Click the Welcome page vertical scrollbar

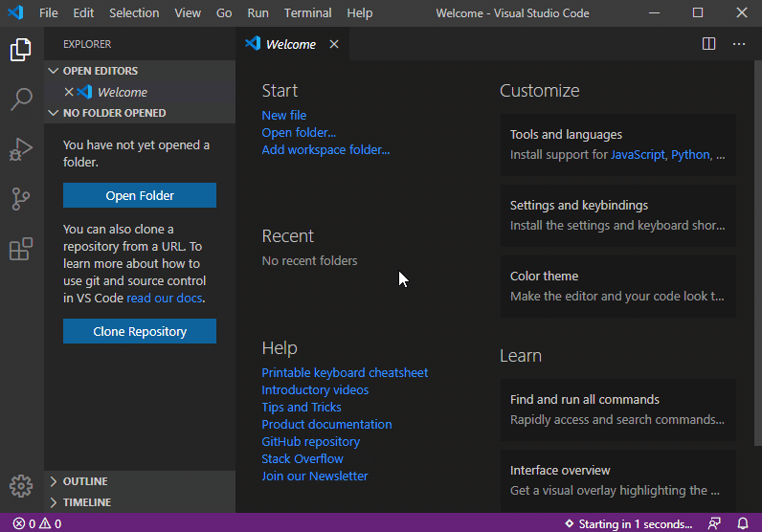757,253
